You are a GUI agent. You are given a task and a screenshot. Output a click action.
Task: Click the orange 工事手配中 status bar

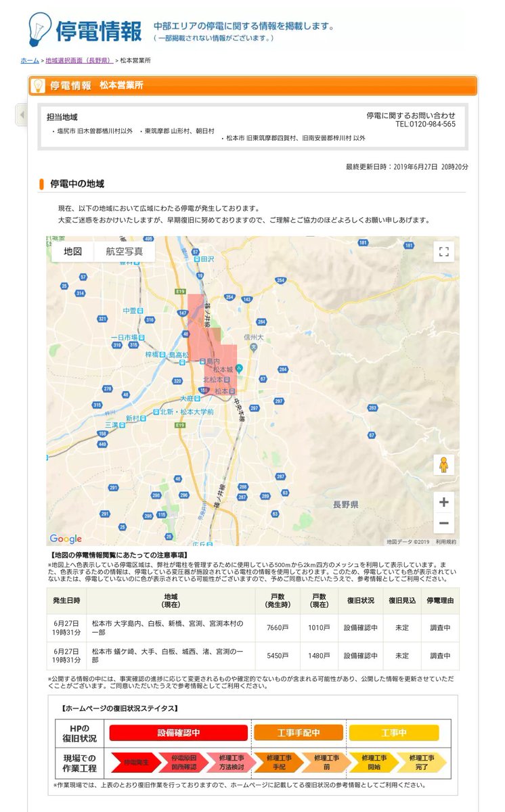pyautogui.click(x=299, y=733)
